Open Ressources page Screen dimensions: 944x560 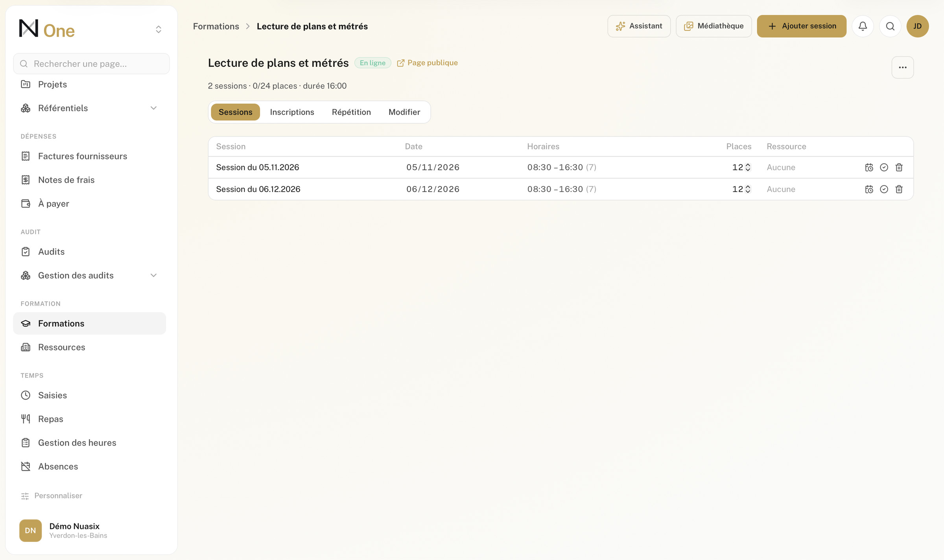(90, 347)
